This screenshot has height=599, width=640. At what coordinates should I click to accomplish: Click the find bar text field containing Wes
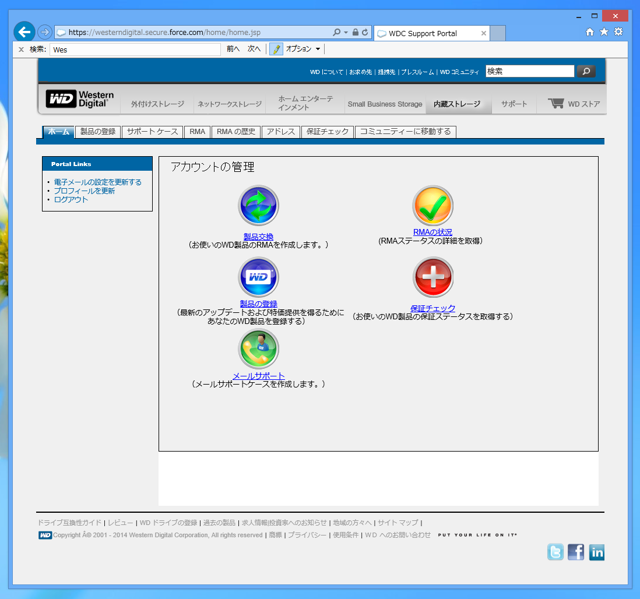135,50
